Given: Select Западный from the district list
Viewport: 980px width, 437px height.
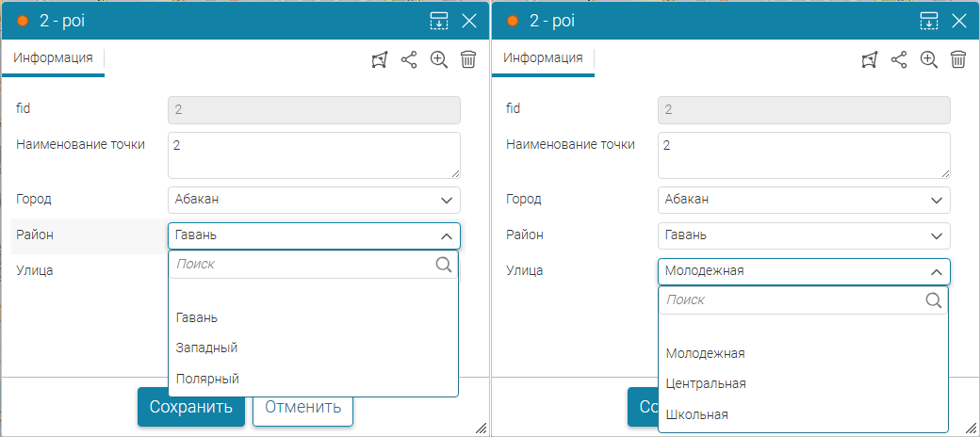Looking at the screenshot, I should (206, 348).
